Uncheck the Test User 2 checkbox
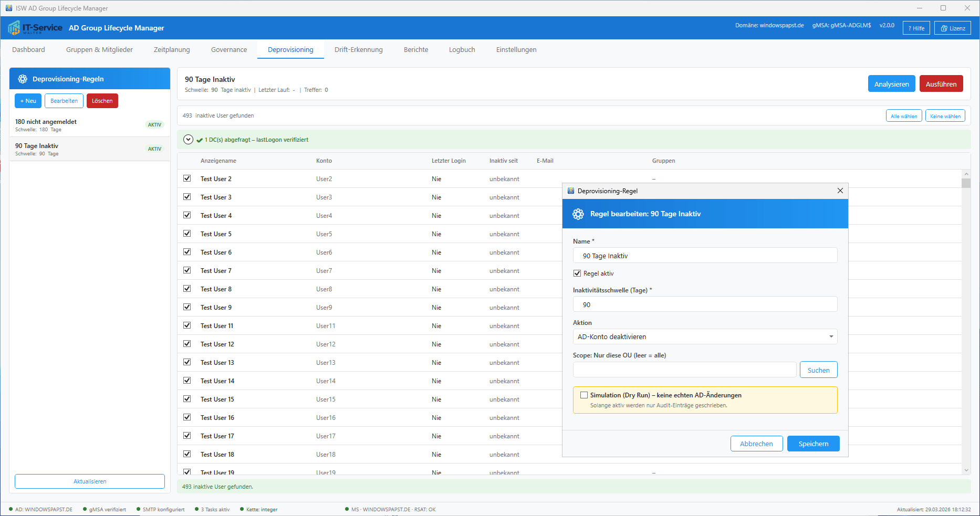Screen dimensions: 980x516 [x=187, y=178]
